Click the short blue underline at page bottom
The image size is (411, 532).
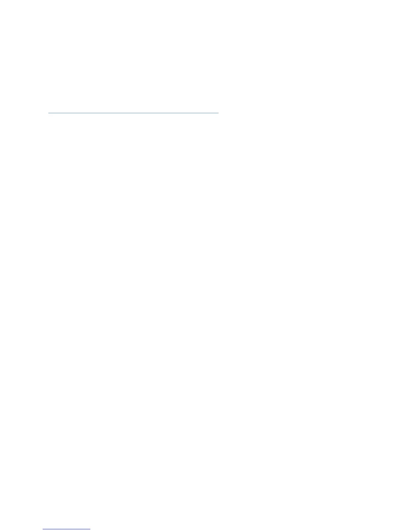pyautogui.click(x=66, y=529)
